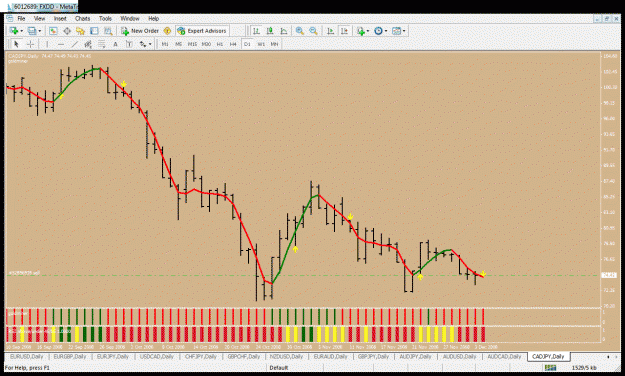Open the Profiles icon
This screenshot has width=625, height=376.
click(32, 31)
